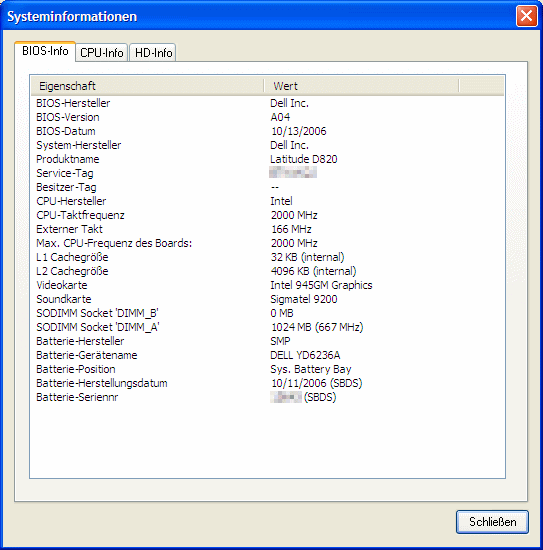Click the value 4096 KB (internal)

coord(313,271)
